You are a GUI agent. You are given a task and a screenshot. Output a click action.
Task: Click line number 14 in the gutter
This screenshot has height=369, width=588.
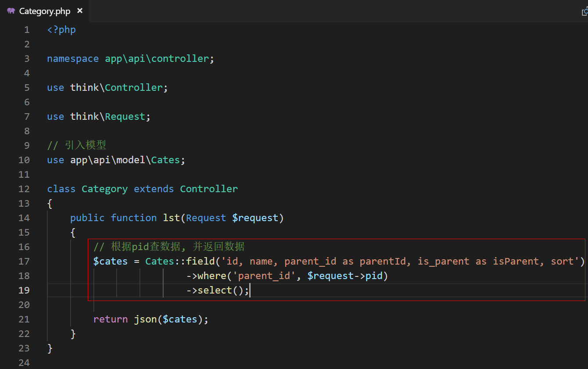point(24,218)
